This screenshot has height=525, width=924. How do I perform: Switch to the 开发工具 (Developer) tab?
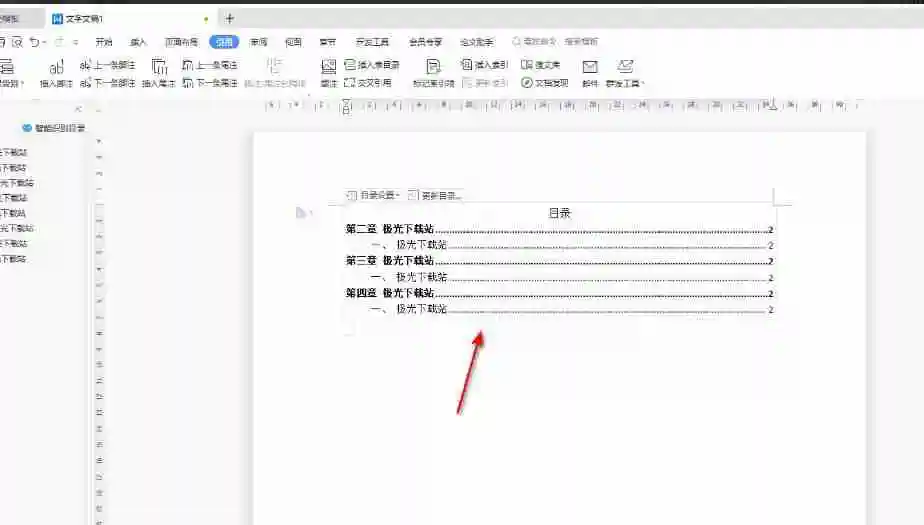tap(372, 42)
